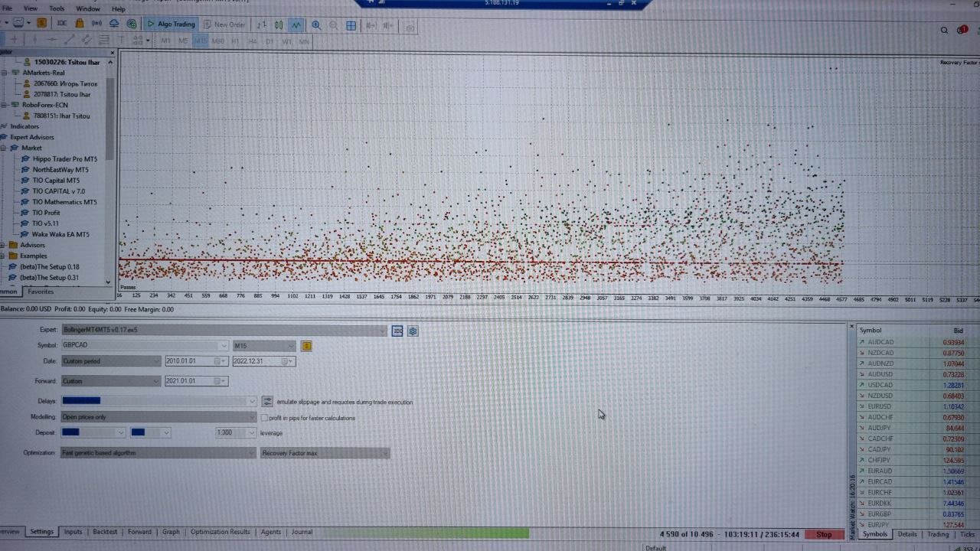Enable profit in pips for faster calculations
The image size is (980, 551).
[x=264, y=418]
